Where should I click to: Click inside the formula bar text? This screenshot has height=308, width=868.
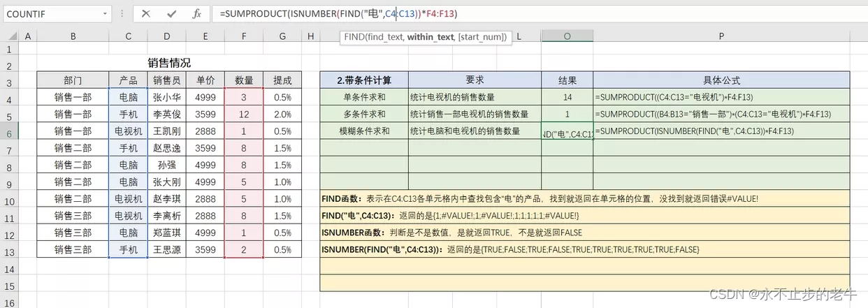338,13
